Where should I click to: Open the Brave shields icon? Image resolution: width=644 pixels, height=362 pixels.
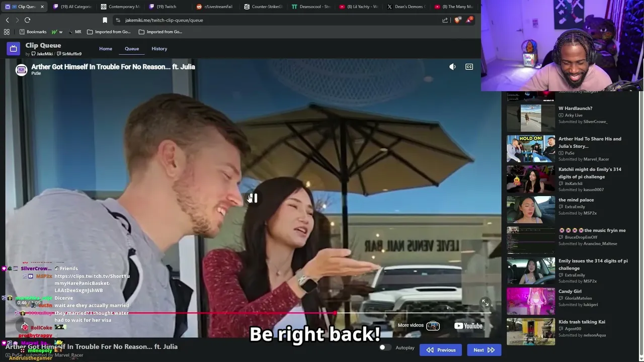coord(457,20)
